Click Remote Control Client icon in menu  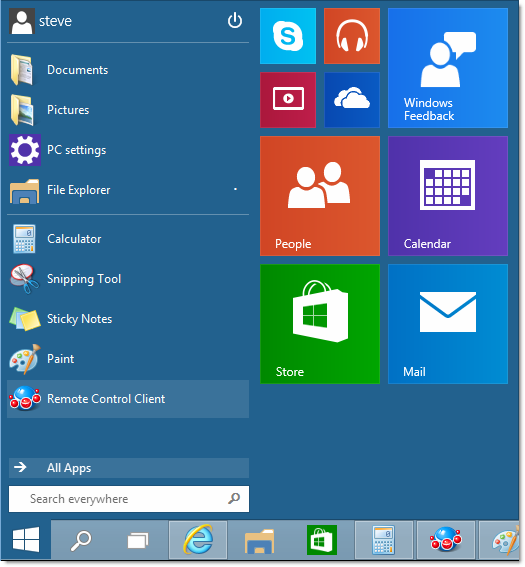tap(25, 398)
